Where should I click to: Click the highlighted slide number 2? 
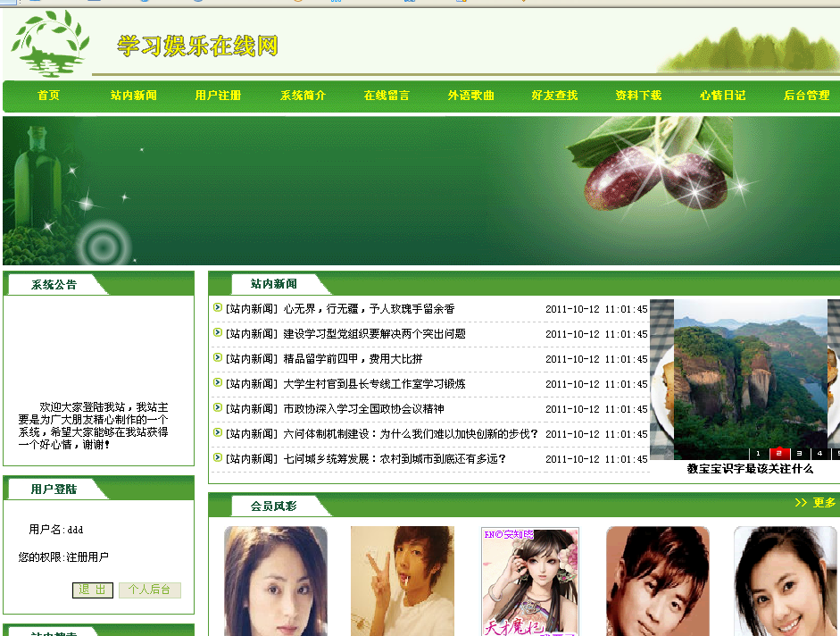779,454
